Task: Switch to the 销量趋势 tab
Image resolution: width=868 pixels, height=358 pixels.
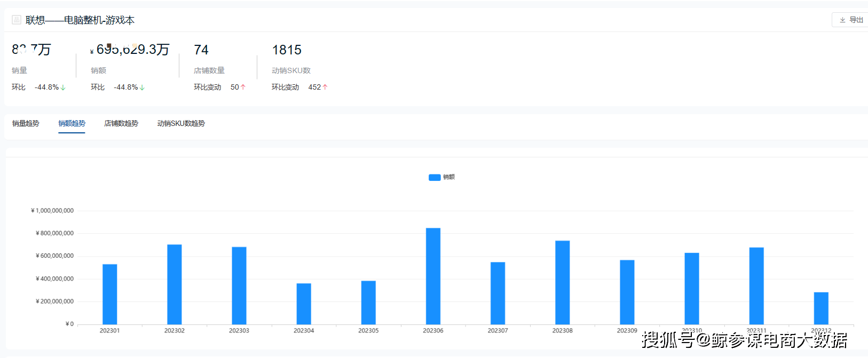Action: tap(26, 123)
